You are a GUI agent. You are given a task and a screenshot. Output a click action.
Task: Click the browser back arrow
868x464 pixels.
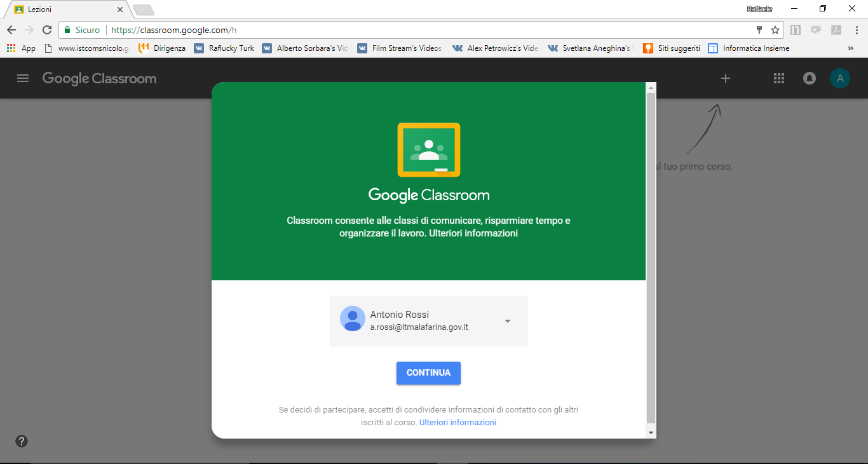[11, 30]
